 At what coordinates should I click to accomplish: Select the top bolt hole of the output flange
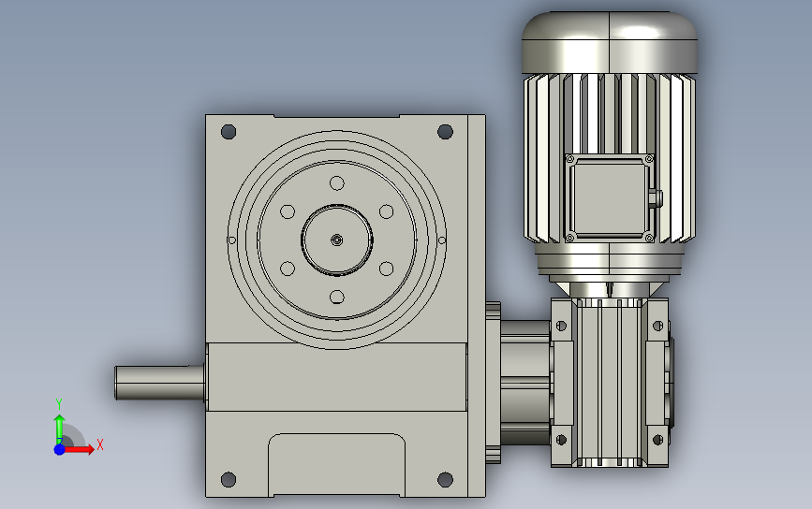click(x=336, y=183)
